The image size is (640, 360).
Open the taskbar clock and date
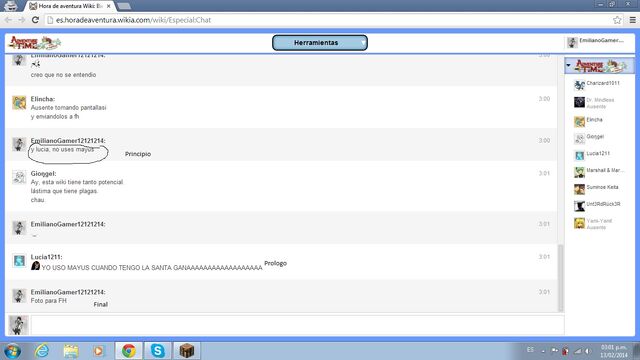tap(614, 351)
